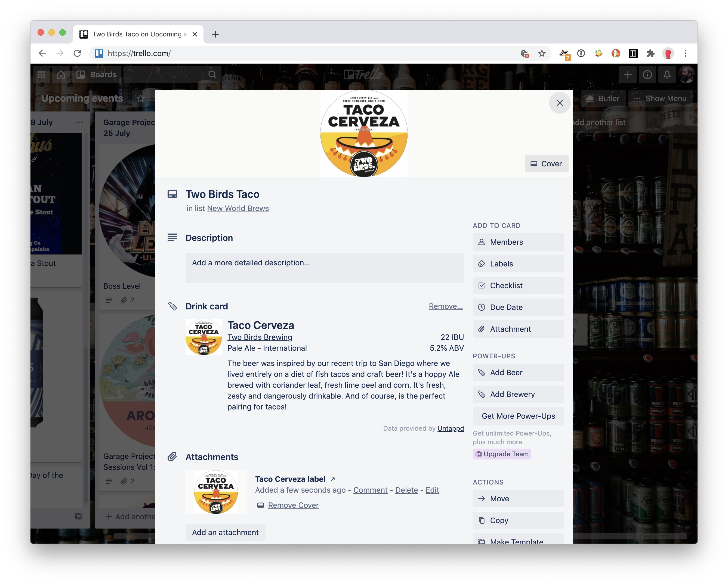Open the Taco Cerveza label attachment thumbnail
Image resolution: width=728 pixels, height=584 pixels.
(x=216, y=492)
